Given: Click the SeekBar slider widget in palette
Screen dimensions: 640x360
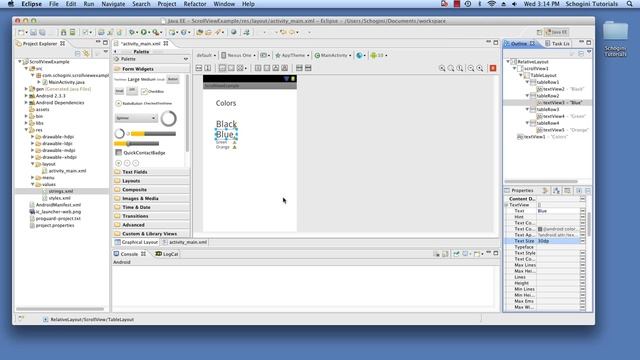Looking at the screenshot, I should coord(137,144).
